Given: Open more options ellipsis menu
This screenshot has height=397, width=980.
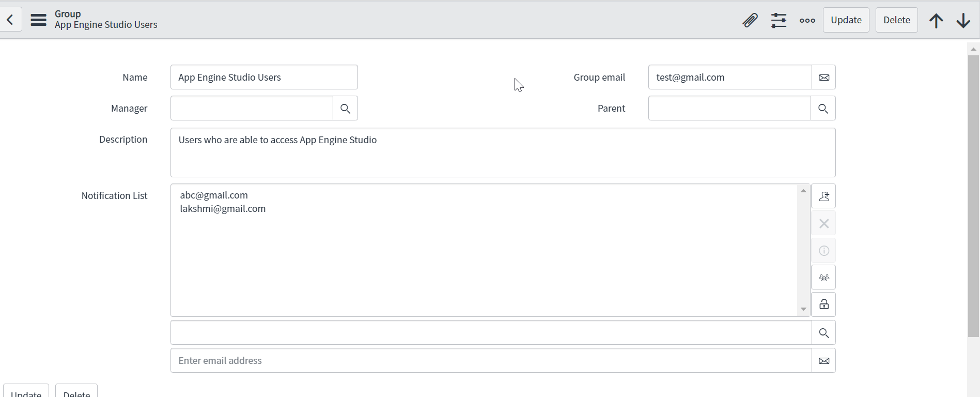Looking at the screenshot, I should [x=807, y=20].
